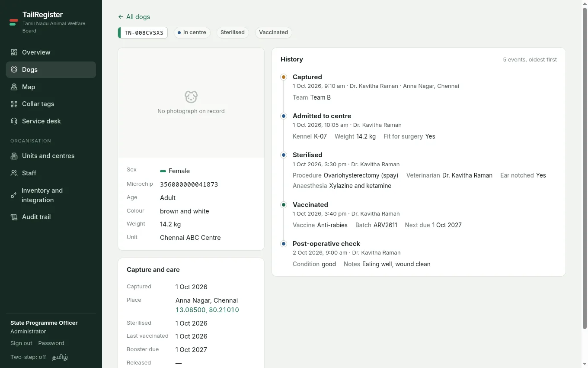
Task: Open Service desk headset icon
Action: 14,121
